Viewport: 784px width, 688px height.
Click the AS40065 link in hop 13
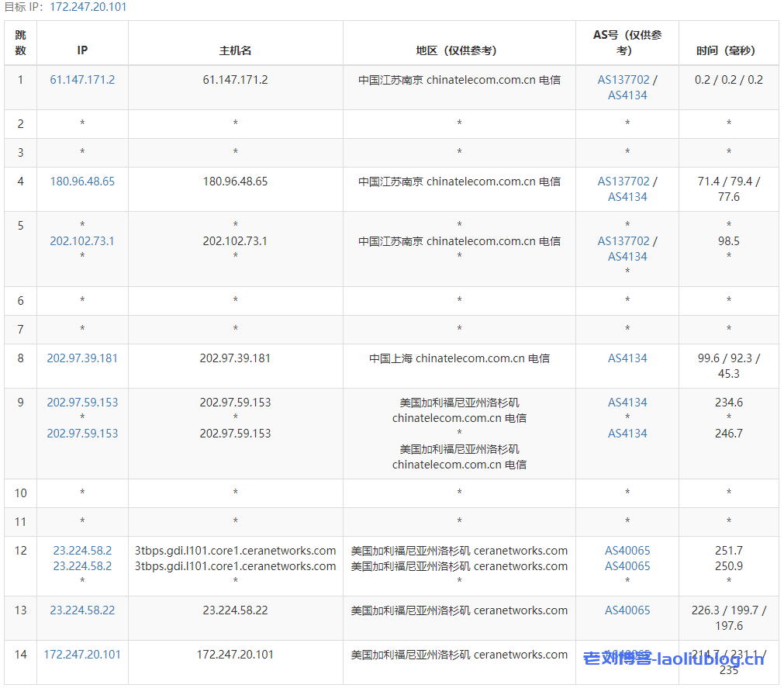point(627,610)
